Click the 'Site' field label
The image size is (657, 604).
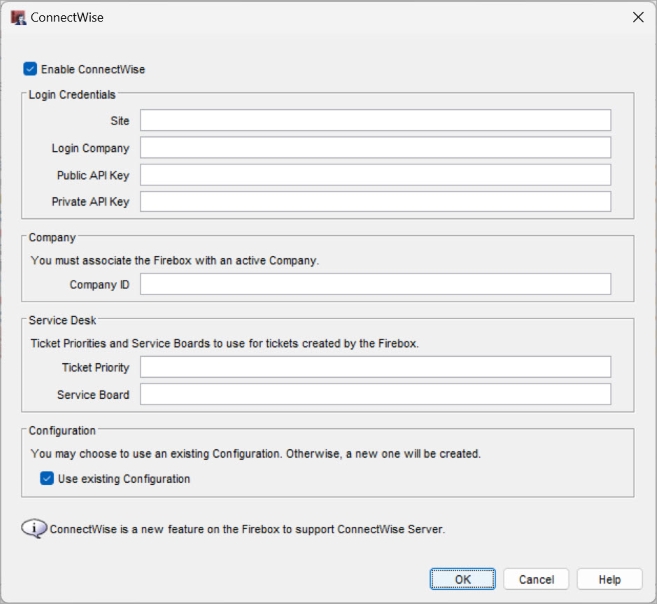120,121
